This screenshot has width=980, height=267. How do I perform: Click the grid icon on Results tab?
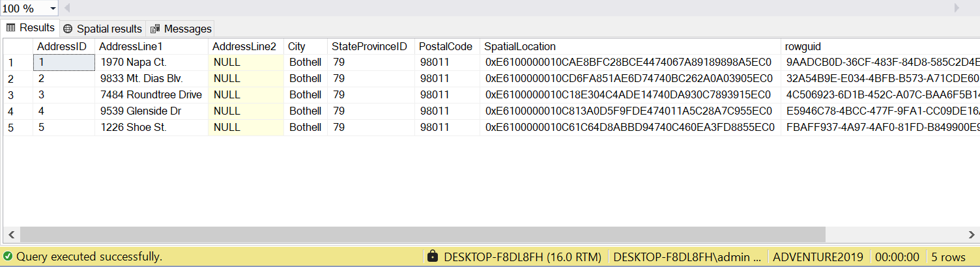[10, 28]
